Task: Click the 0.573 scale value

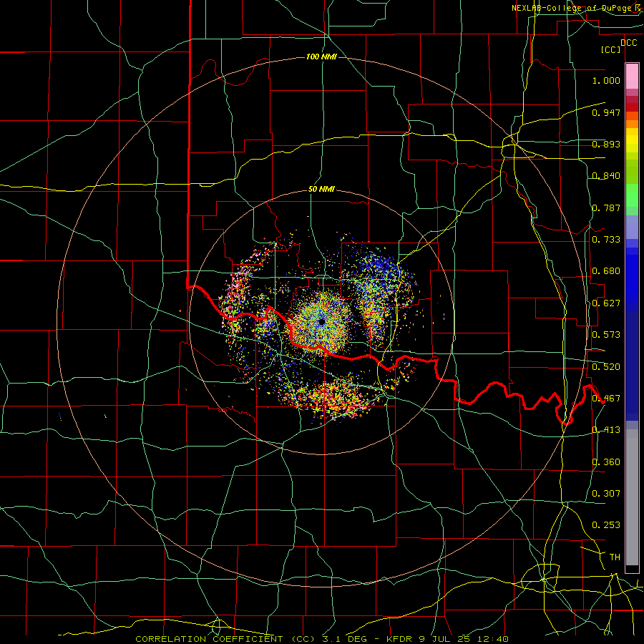Action: [x=606, y=335]
